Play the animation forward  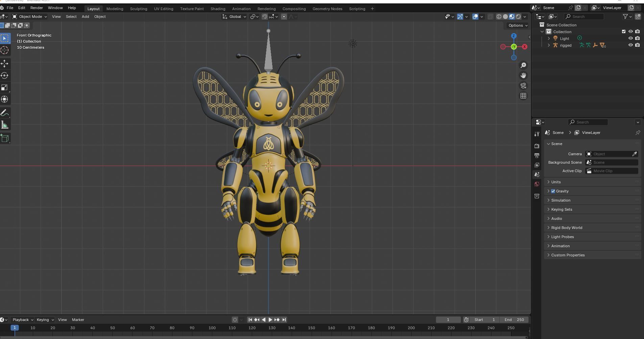coord(270,320)
